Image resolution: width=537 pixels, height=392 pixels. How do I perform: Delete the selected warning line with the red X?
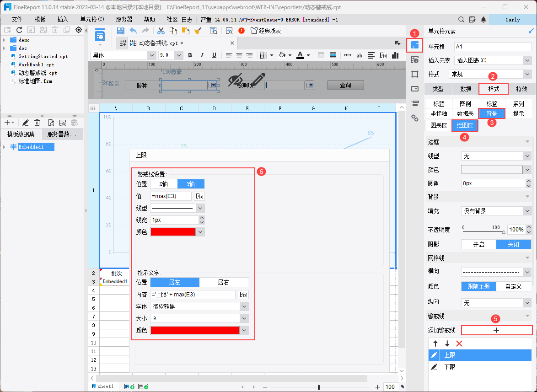pos(459,344)
